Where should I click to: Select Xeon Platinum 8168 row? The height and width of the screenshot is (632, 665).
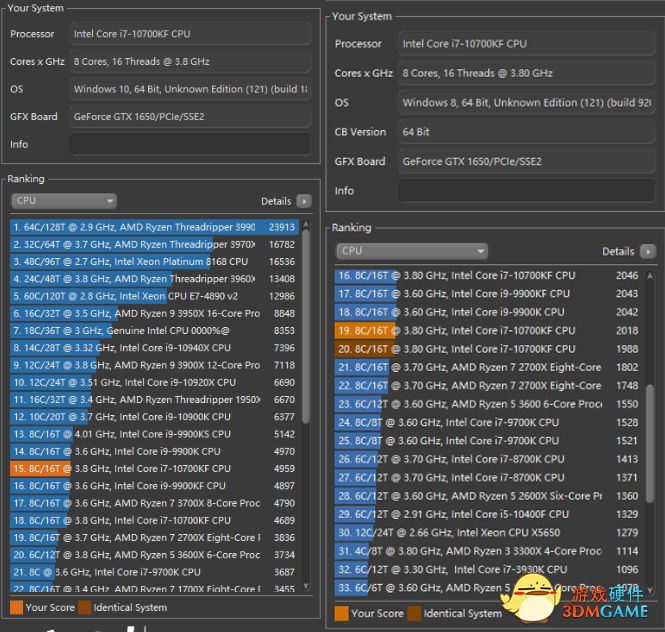point(154,262)
